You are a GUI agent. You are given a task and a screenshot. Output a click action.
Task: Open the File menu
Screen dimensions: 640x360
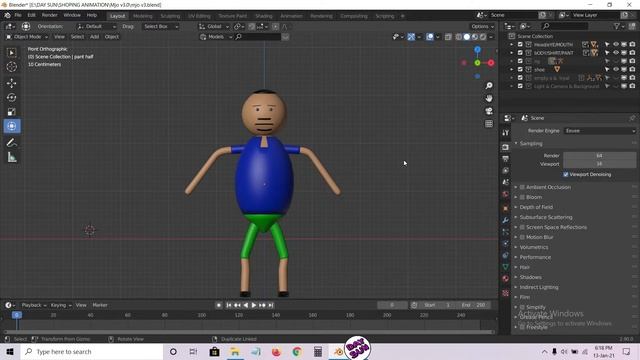tap(18, 15)
